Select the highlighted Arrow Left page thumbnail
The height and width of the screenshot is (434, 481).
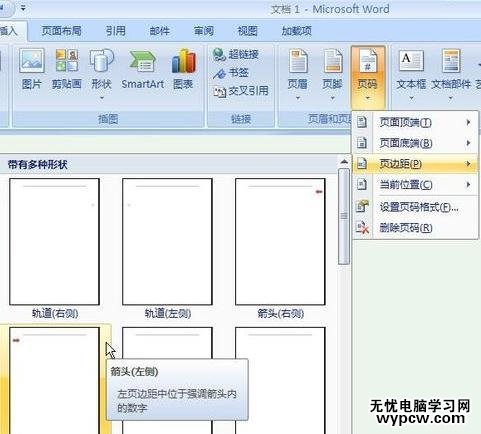pos(55,380)
